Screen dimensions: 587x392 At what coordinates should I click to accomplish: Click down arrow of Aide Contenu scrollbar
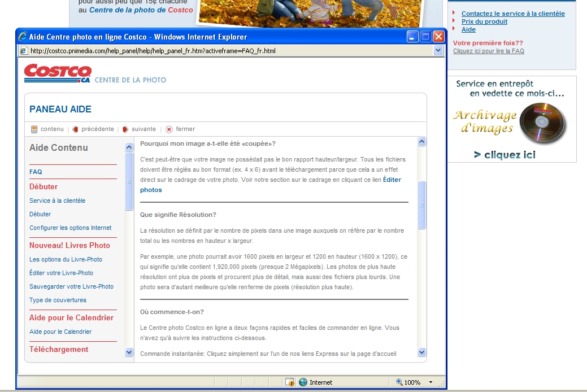[x=129, y=352]
